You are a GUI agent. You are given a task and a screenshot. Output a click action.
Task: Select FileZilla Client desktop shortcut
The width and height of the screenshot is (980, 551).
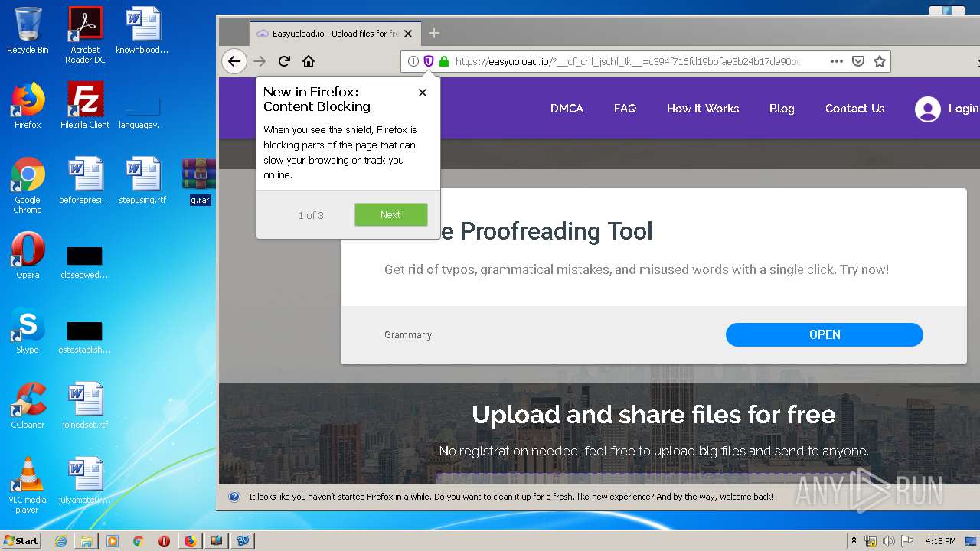pos(85,106)
